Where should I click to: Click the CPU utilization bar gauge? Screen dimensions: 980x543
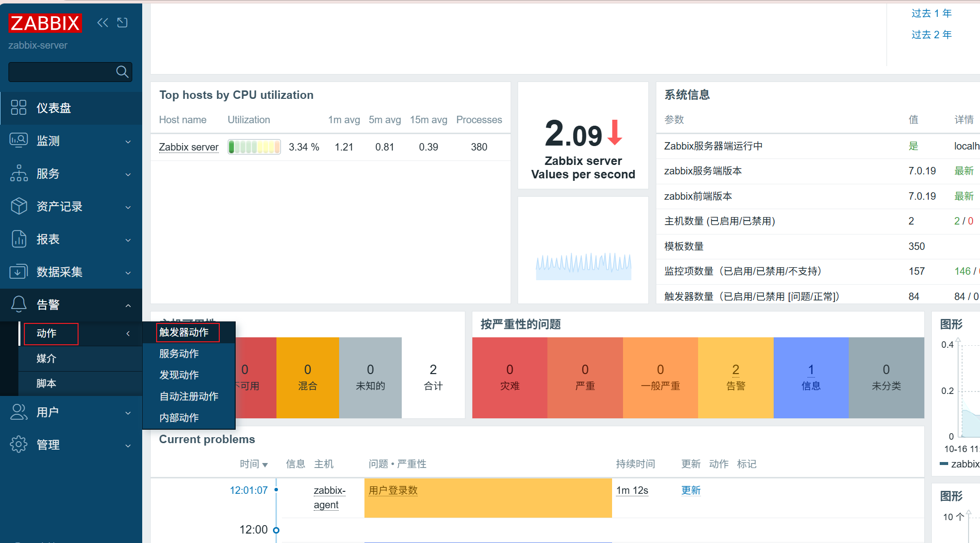254,147
